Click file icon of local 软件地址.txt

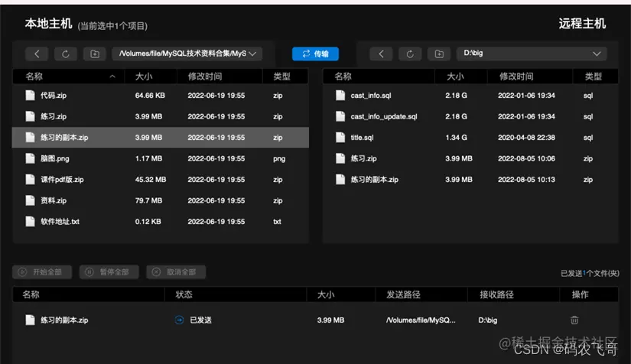pos(30,222)
